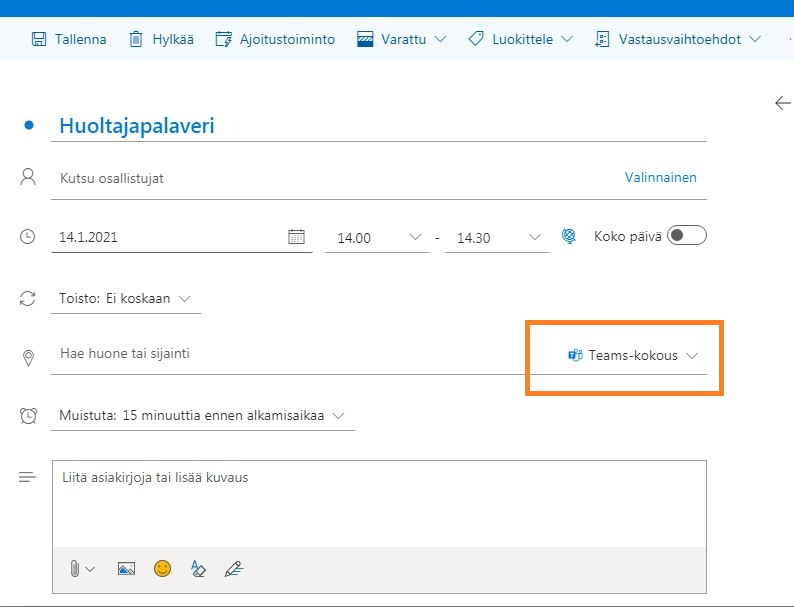Image resolution: width=794 pixels, height=607 pixels.
Task: Click the Valinnainen link
Action: [660, 177]
